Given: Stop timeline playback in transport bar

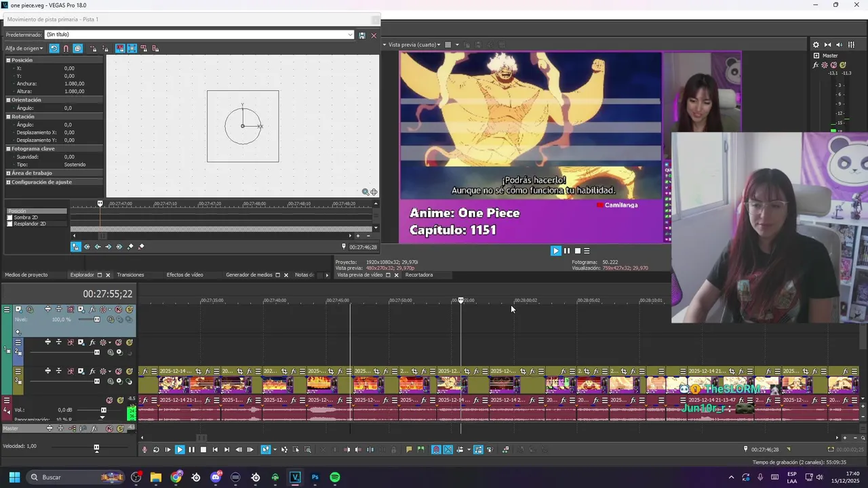Looking at the screenshot, I should point(203,449).
